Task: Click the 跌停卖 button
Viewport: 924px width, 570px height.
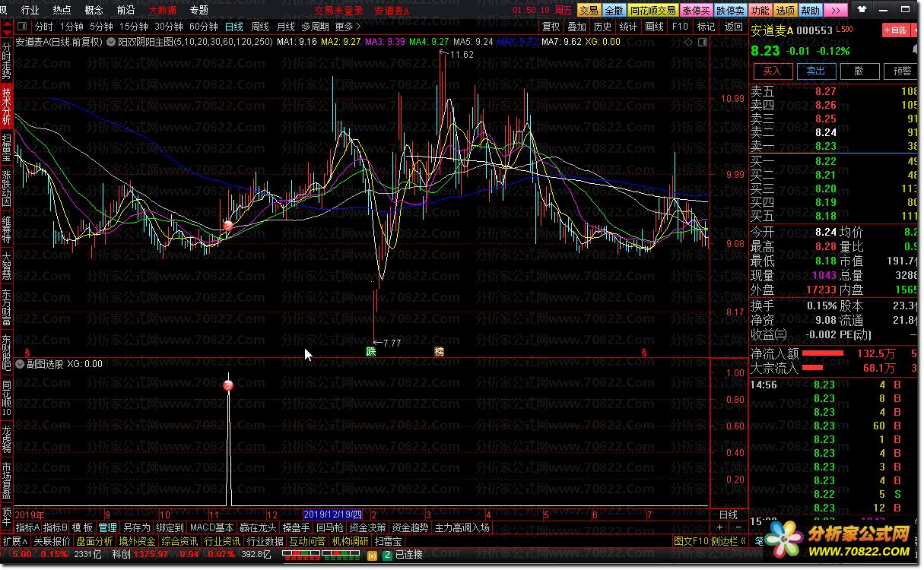Action: [x=730, y=10]
